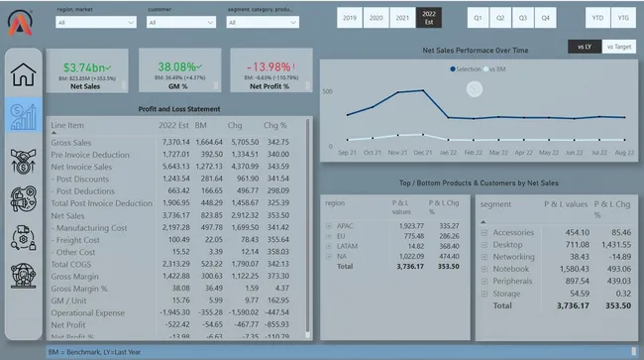
Task: Expand the Storage segment row
Action: click(x=484, y=294)
